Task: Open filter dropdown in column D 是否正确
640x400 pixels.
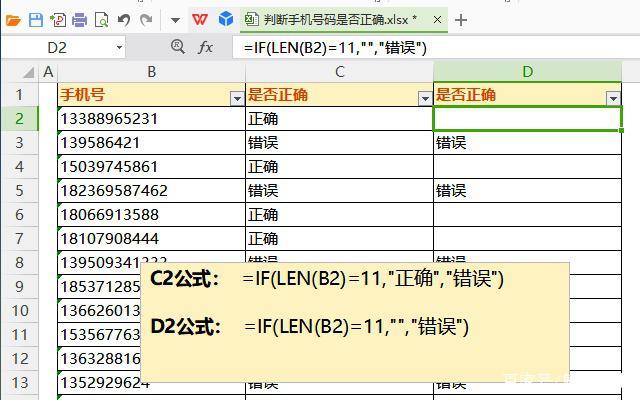Action: (x=613, y=98)
